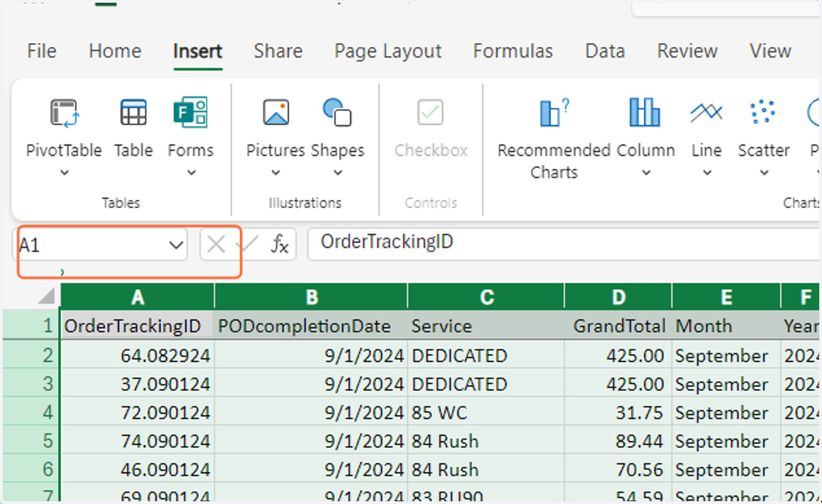Viewport: 822px width, 504px height.
Task: Click the fx insert function icon
Action: [279, 244]
